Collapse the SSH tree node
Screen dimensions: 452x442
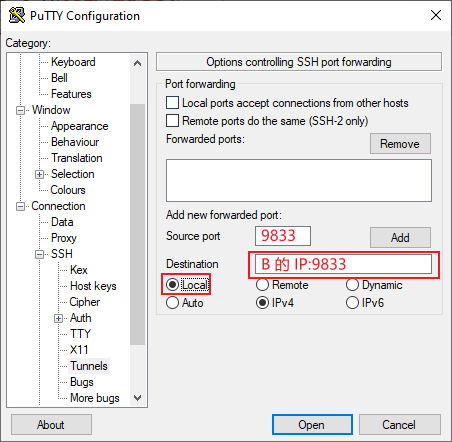point(39,254)
